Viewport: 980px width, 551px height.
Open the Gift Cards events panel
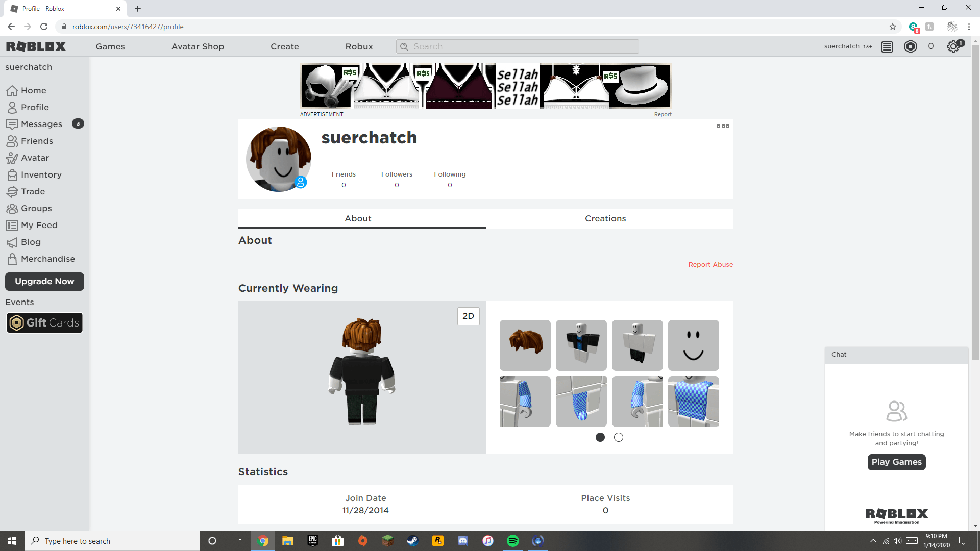44,322
